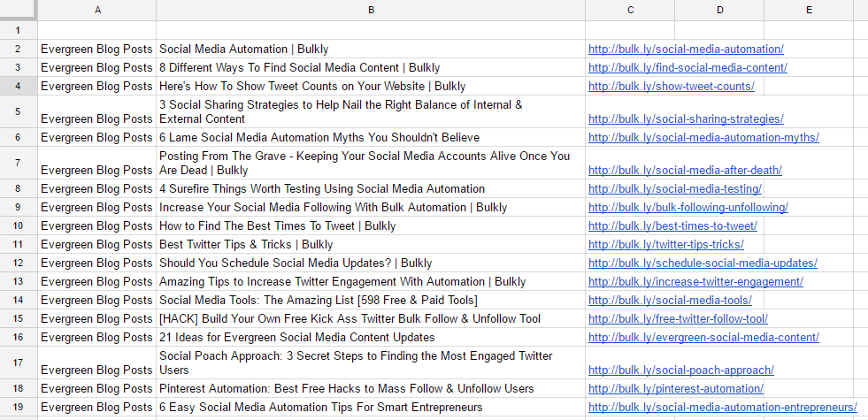Select row 4 header

pos(19,86)
